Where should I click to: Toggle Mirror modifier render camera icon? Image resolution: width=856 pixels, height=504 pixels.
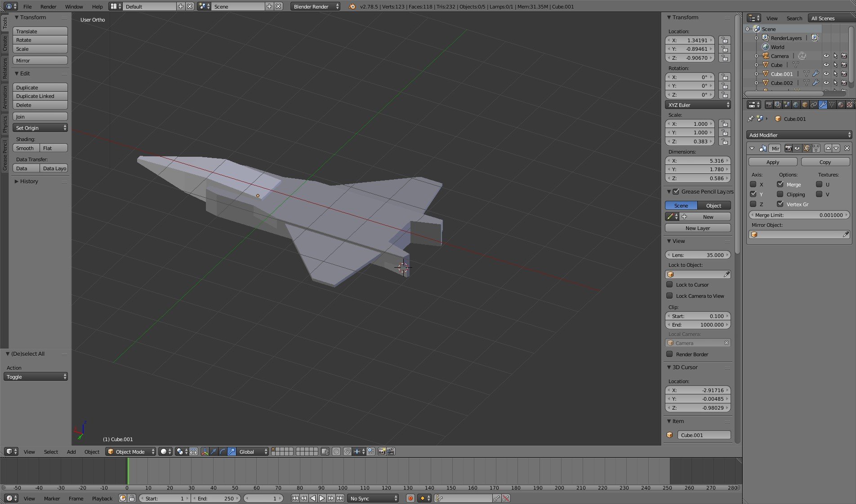point(788,148)
